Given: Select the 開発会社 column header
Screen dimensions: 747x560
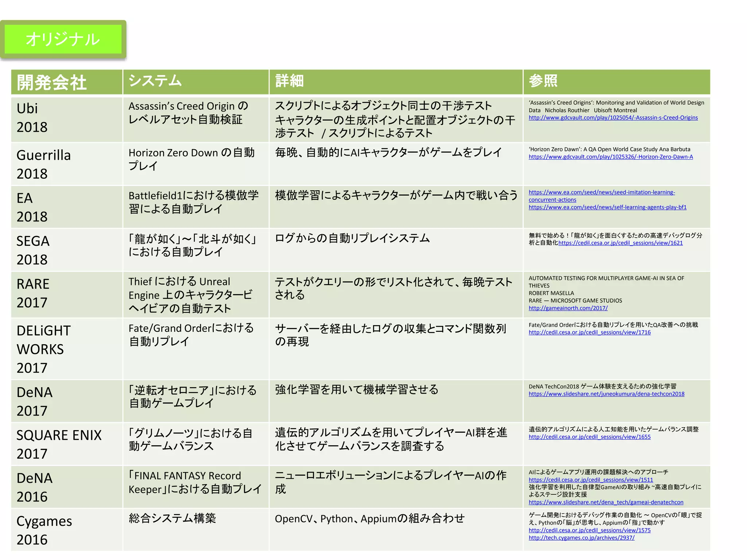Looking at the screenshot, I should click(67, 82).
